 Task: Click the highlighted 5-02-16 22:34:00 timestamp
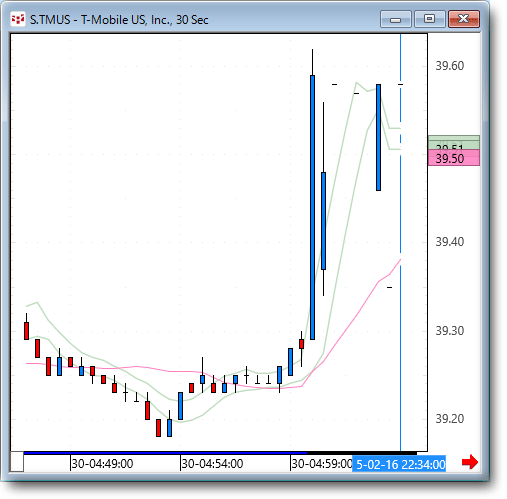(399, 464)
